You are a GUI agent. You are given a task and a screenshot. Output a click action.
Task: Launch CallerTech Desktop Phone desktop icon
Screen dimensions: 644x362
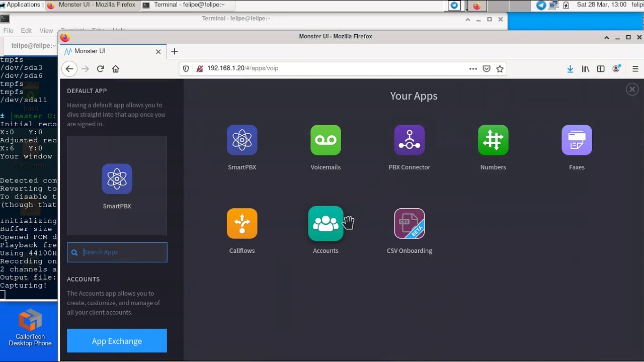(30, 328)
